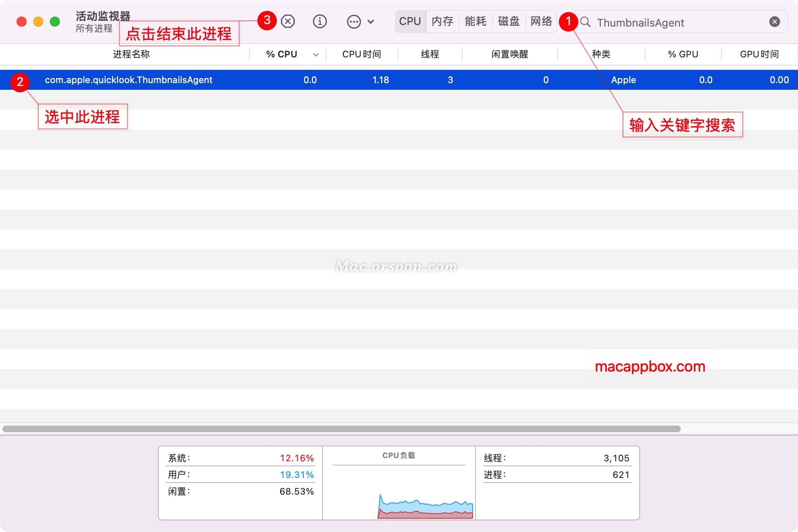Screen dimensions: 798x532
Task: Select the 磁盘 disk tab
Action: (509, 22)
